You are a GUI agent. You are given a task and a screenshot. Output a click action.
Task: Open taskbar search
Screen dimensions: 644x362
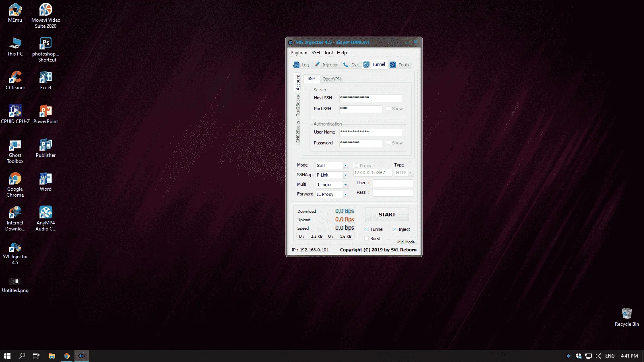[22, 356]
